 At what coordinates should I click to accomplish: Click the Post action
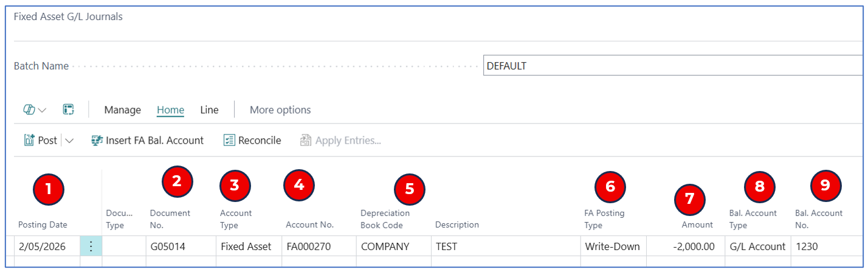40,141
